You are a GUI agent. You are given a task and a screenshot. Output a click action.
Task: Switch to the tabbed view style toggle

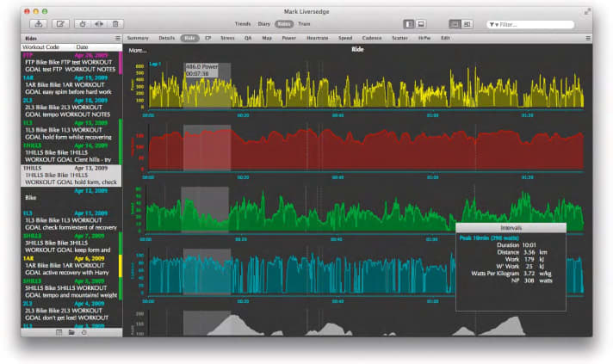(x=455, y=24)
